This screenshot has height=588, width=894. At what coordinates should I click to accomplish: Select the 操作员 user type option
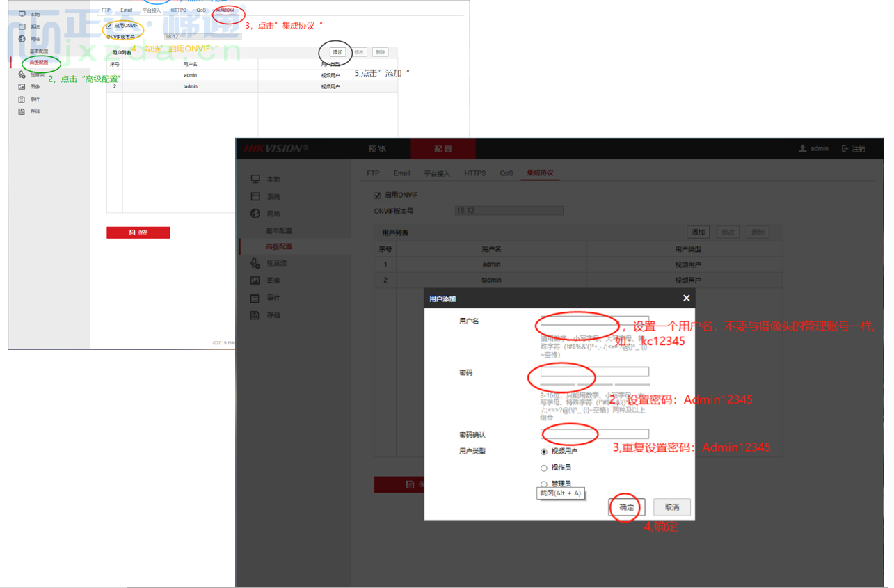pos(544,468)
